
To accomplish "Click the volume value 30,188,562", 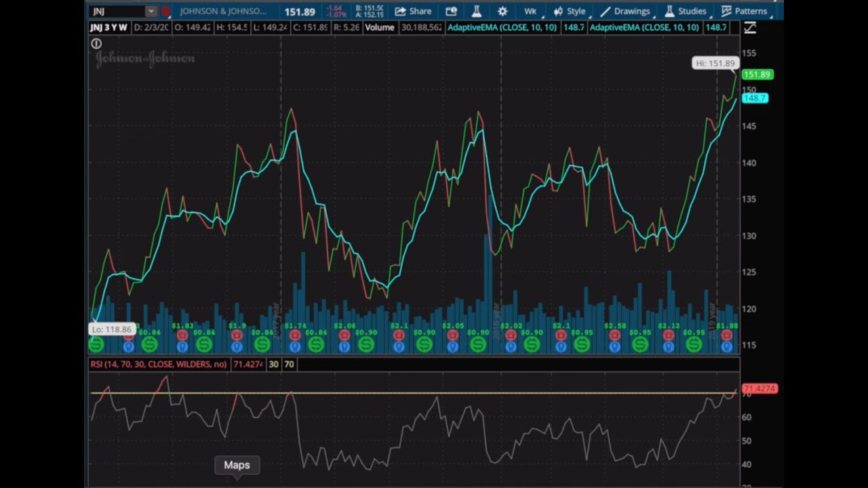I will (421, 28).
